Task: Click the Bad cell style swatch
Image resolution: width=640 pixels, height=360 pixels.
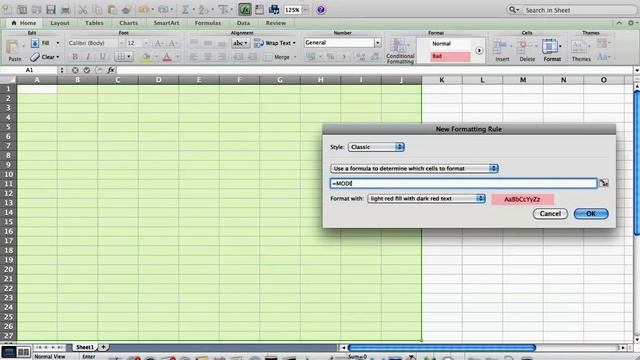Action: (x=451, y=56)
